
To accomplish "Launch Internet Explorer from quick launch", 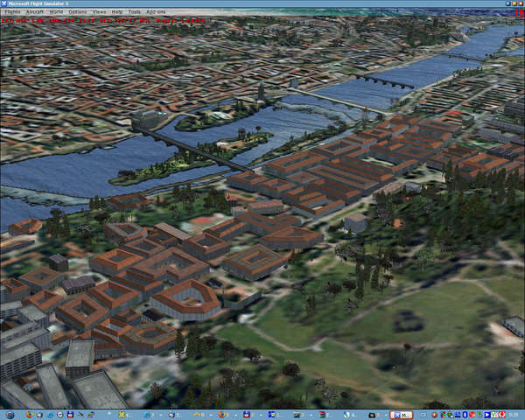I will 50,415.
